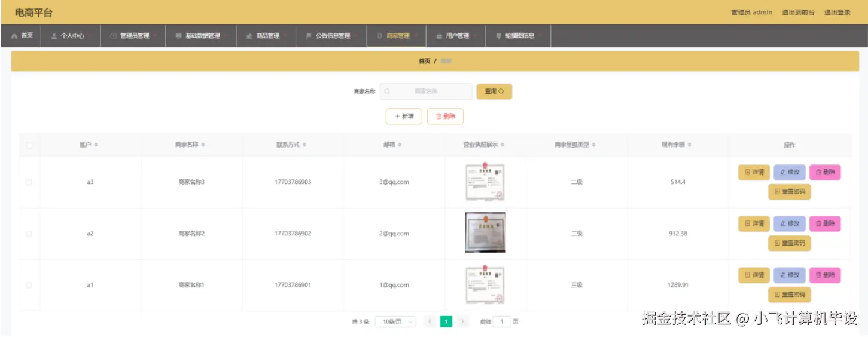Click 修改 button for row a2
The image size is (868, 337).
tap(790, 223)
